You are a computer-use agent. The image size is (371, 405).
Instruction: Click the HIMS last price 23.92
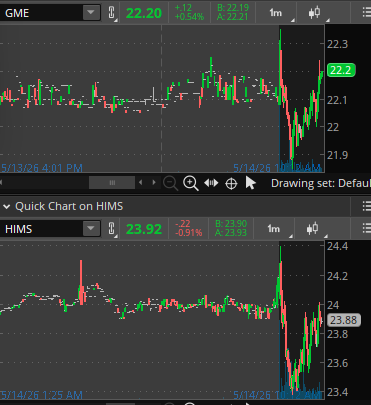(144, 229)
